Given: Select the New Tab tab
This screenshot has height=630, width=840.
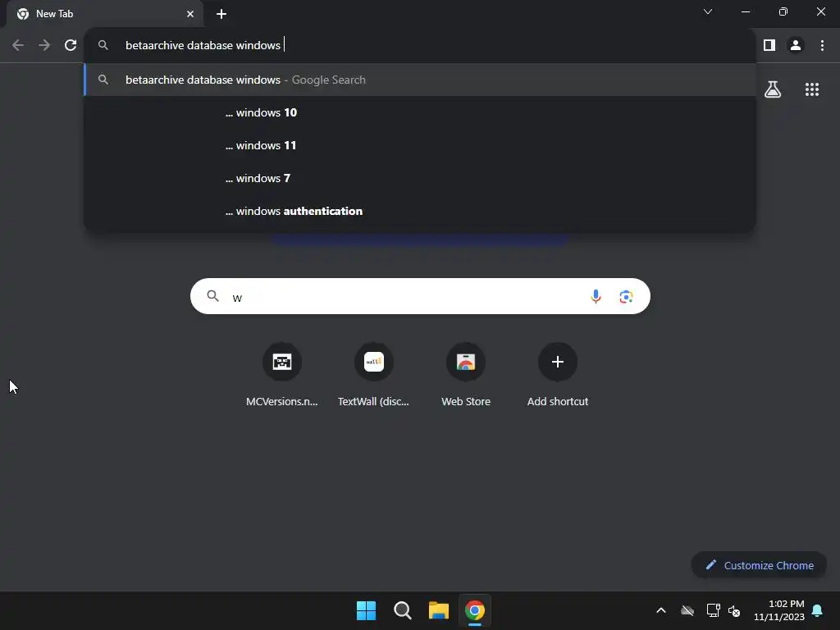Looking at the screenshot, I should tap(104, 14).
